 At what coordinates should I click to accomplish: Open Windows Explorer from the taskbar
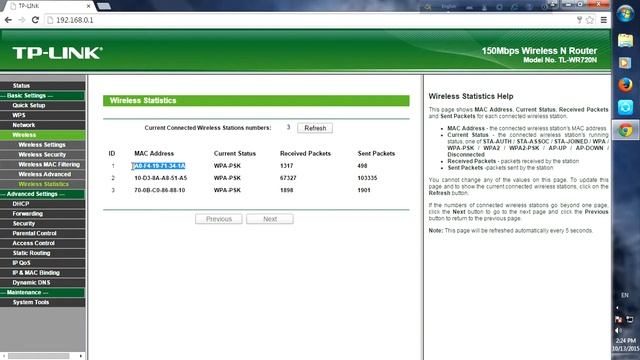625,40
